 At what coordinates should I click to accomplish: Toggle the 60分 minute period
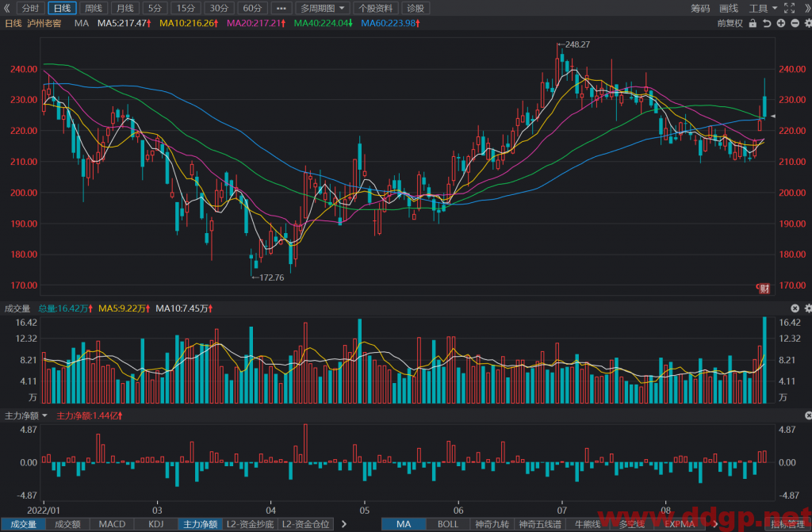[x=252, y=8]
